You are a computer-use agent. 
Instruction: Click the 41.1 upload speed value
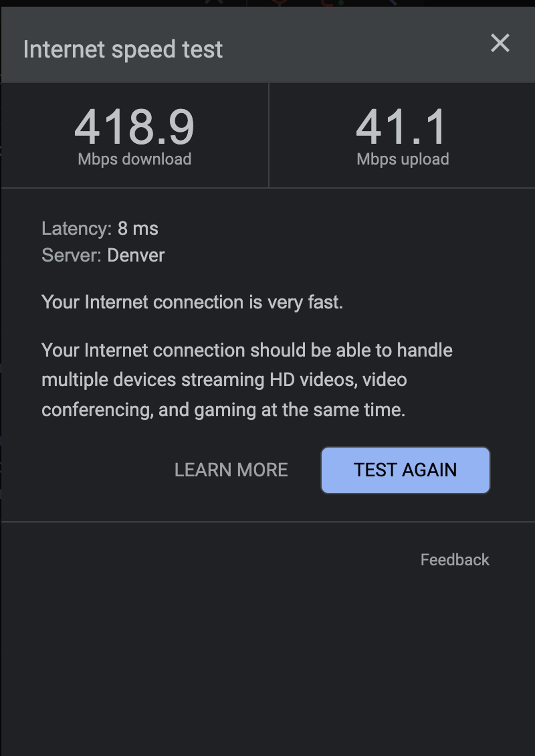tap(402, 127)
